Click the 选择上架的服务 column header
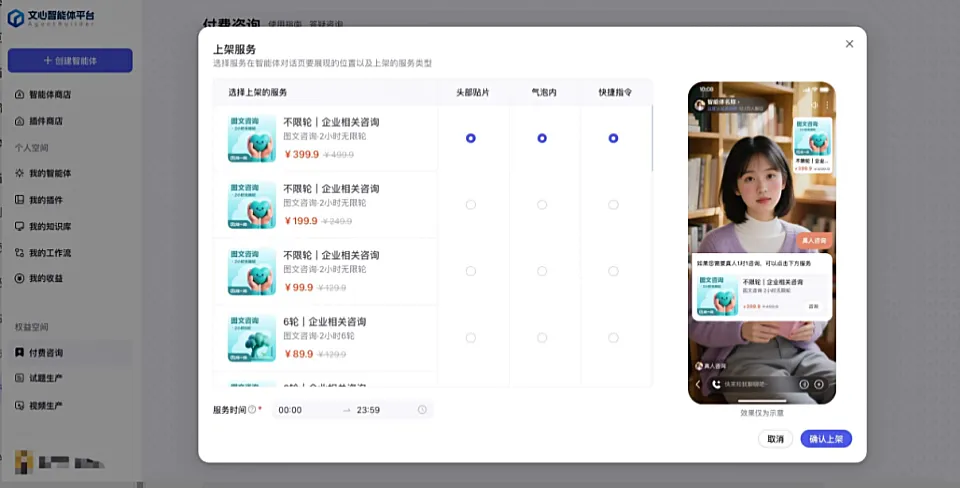The width and height of the screenshot is (960, 488). click(x=258, y=92)
